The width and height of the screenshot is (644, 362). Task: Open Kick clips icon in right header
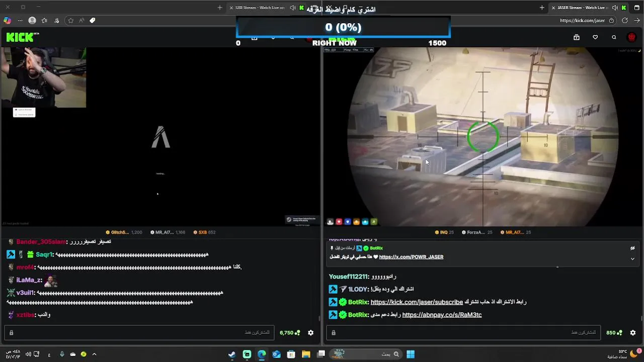[x=577, y=37]
